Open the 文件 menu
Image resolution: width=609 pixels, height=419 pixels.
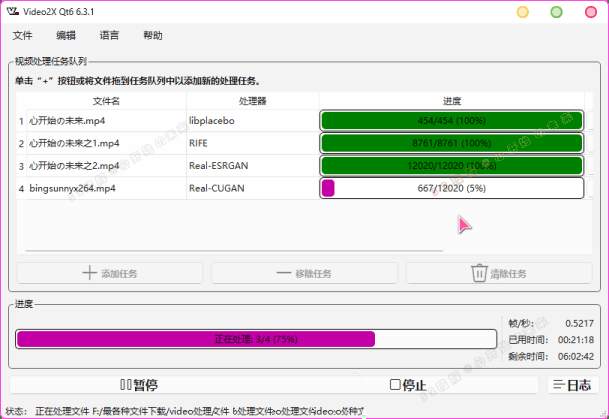click(x=22, y=35)
